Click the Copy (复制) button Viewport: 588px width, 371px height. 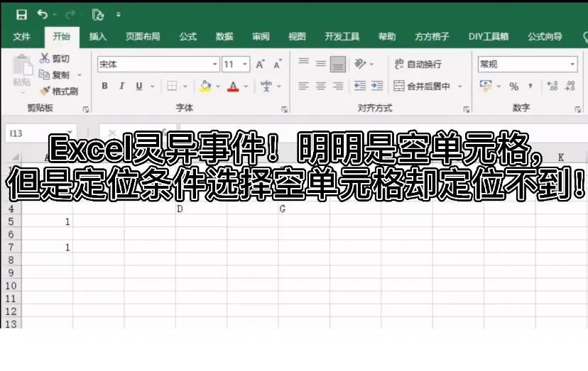(55, 75)
